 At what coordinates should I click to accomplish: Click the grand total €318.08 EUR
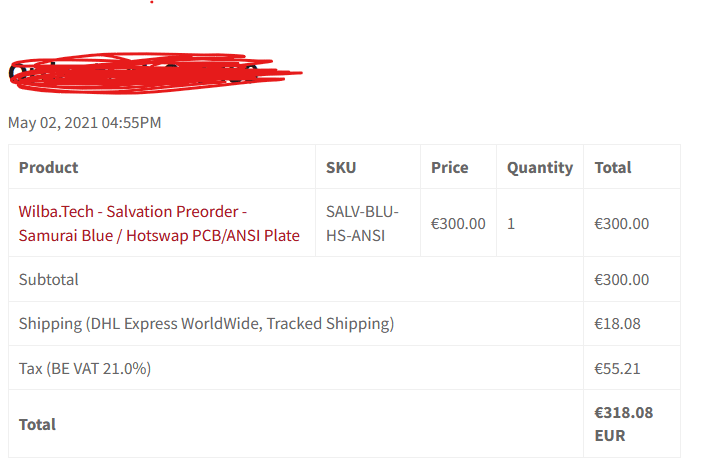[x=624, y=424]
